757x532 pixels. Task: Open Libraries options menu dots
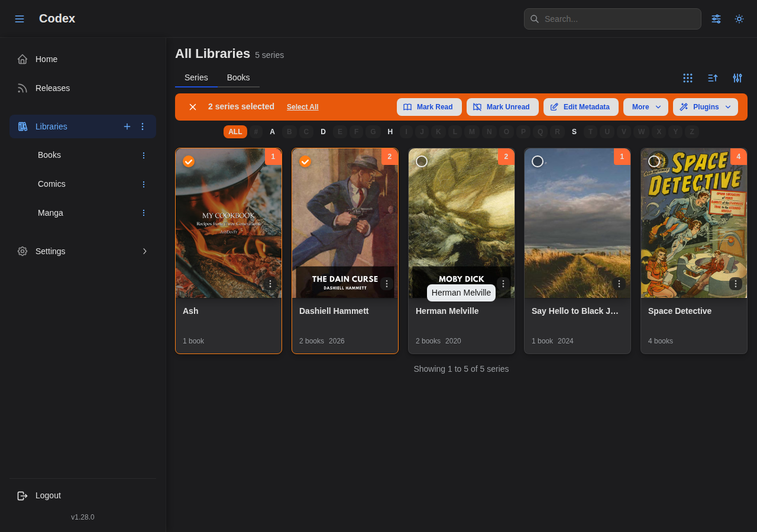(143, 126)
